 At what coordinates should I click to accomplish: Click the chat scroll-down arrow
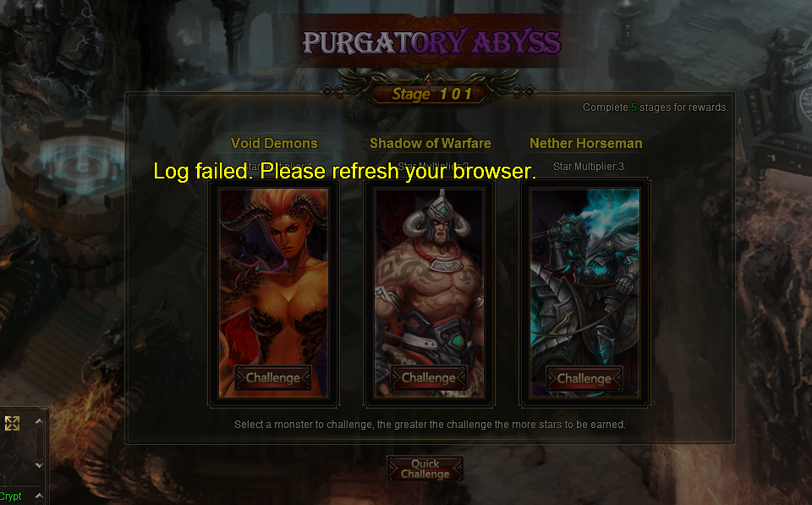[x=39, y=465]
